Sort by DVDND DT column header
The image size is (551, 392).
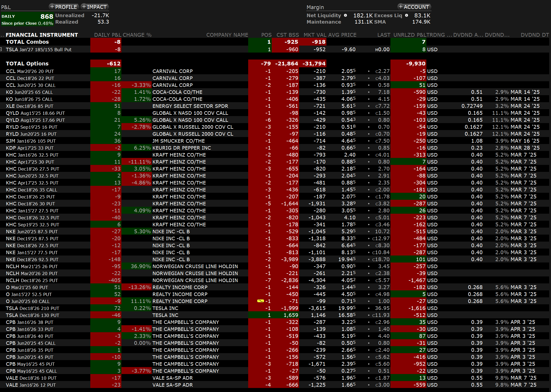point(535,35)
